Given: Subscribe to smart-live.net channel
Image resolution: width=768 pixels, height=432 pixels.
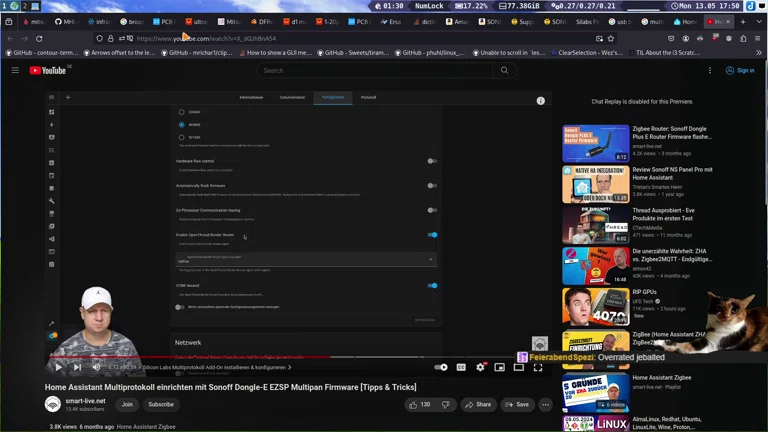Looking at the screenshot, I should pyautogui.click(x=161, y=404).
